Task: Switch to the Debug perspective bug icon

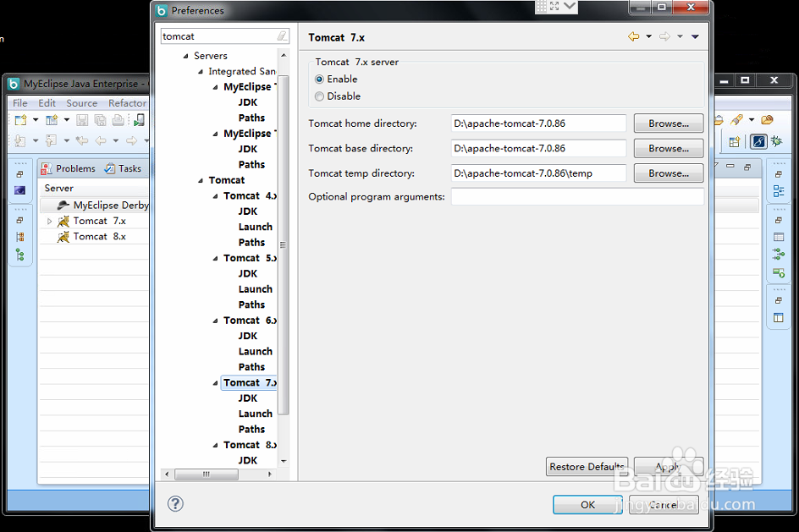Action: pos(777,141)
